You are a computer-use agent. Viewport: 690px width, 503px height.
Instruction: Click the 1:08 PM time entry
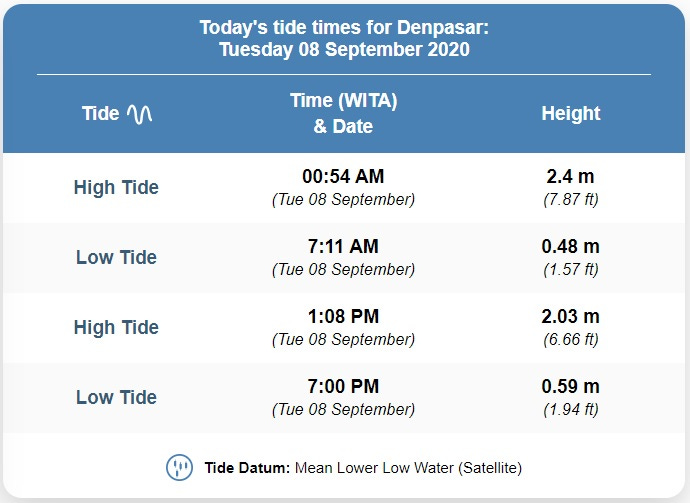[x=343, y=316]
